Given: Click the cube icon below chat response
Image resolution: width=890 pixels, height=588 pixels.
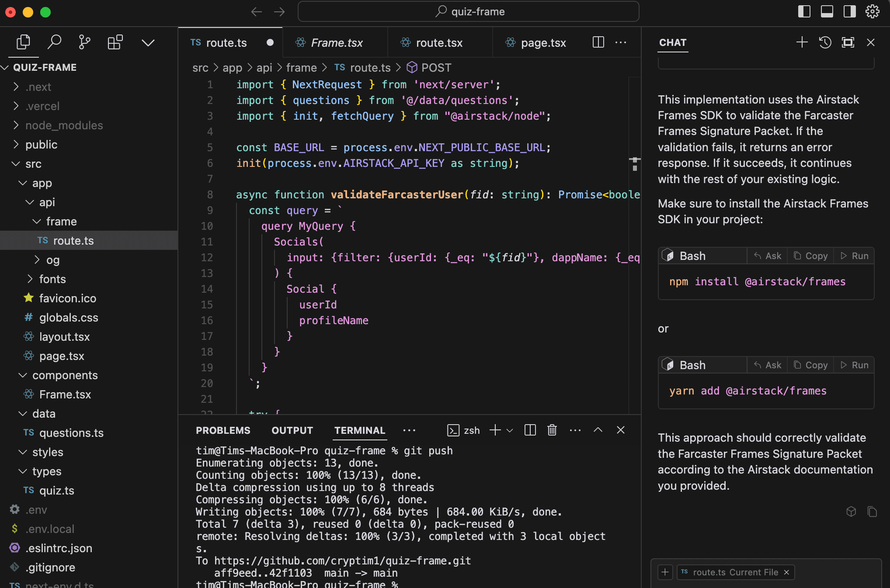Looking at the screenshot, I should 851,512.
